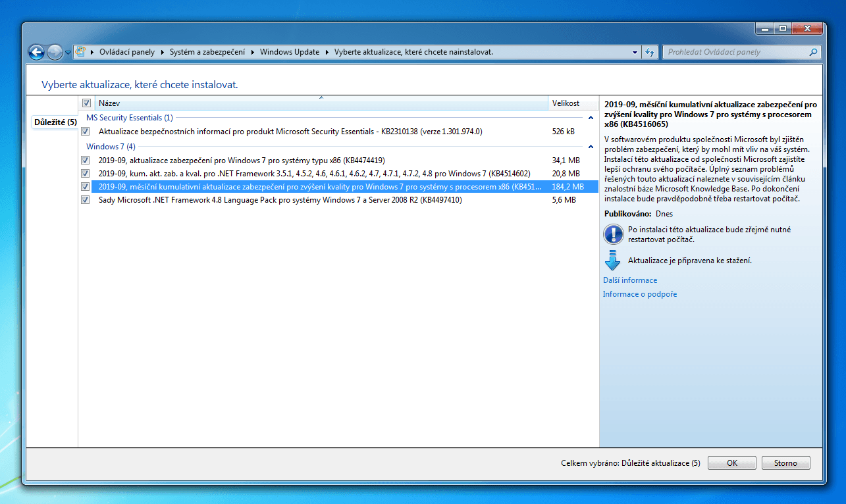Click the breadcrumb arrow after Windows Update
This screenshot has height=504, width=846.
[327, 52]
